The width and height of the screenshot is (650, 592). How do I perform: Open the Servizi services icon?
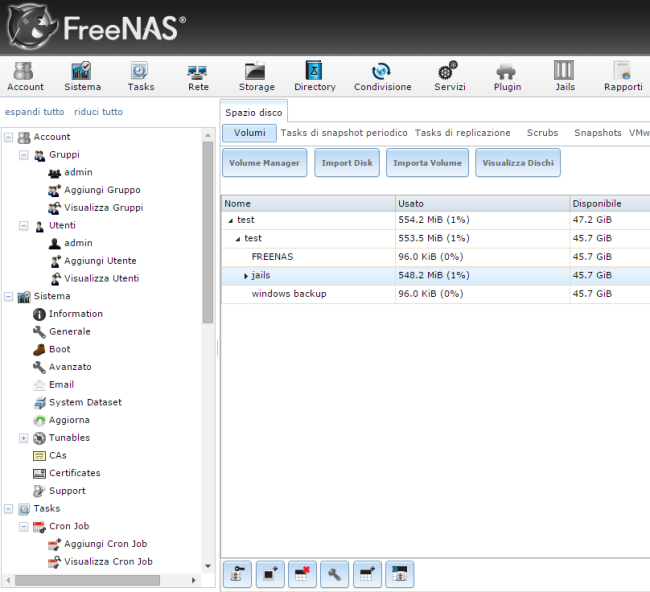click(449, 77)
